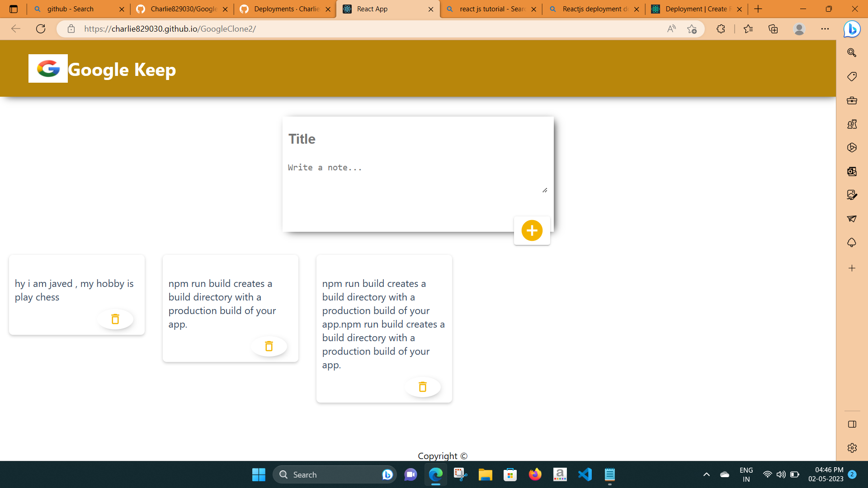Click the Google logo in the header
868x488 pixels.
(x=48, y=69)
